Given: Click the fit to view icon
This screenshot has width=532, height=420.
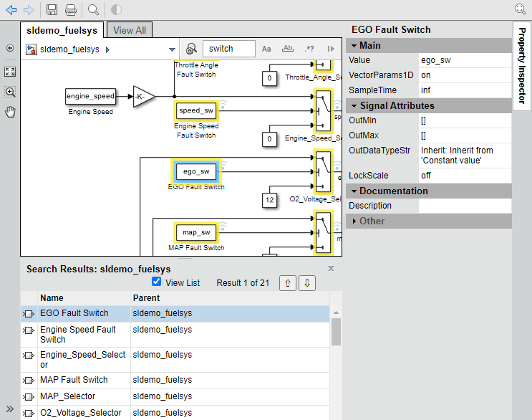Looking at the screenshot, I should [x=10, y=72].
